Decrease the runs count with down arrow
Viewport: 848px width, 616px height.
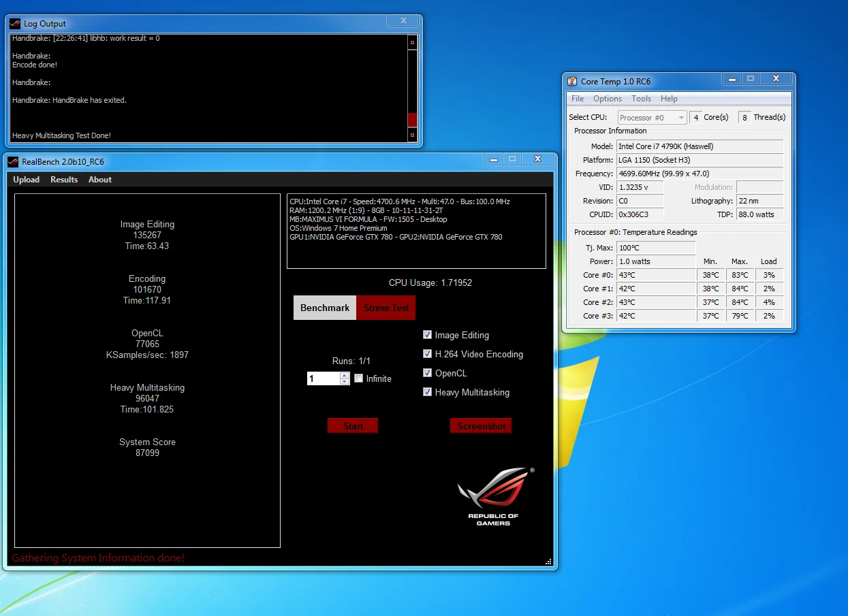pos(345,382)
